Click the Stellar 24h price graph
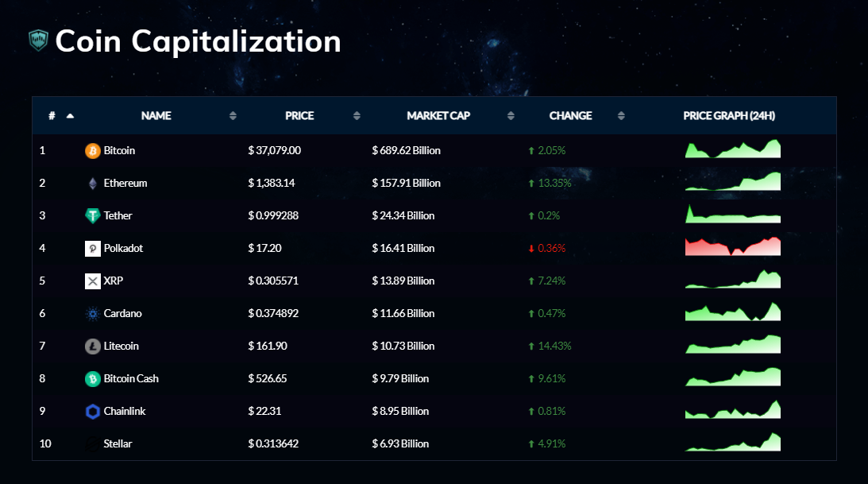 coord(733,442)
